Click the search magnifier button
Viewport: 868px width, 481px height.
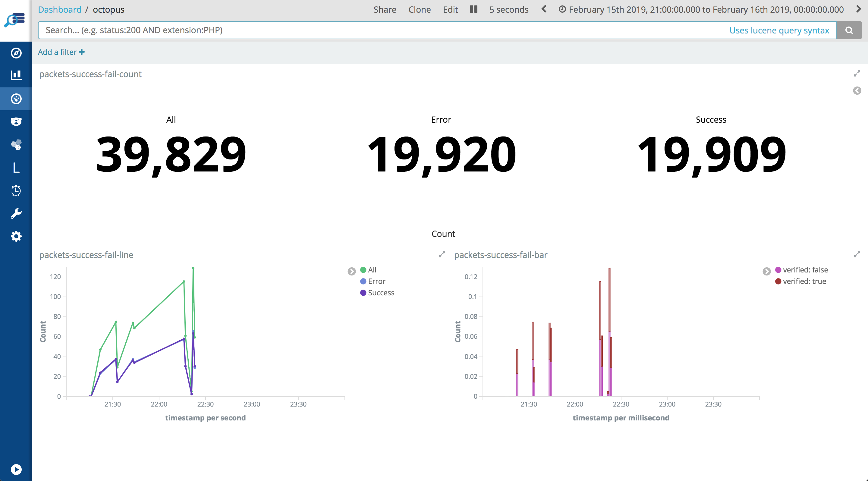[849, 30]
